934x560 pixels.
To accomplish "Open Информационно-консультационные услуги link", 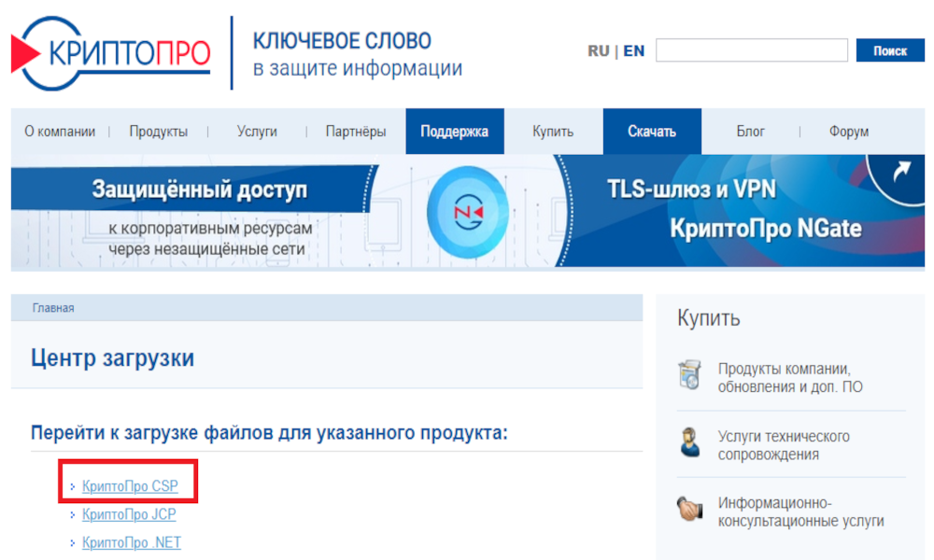I will tap(800, 511).
